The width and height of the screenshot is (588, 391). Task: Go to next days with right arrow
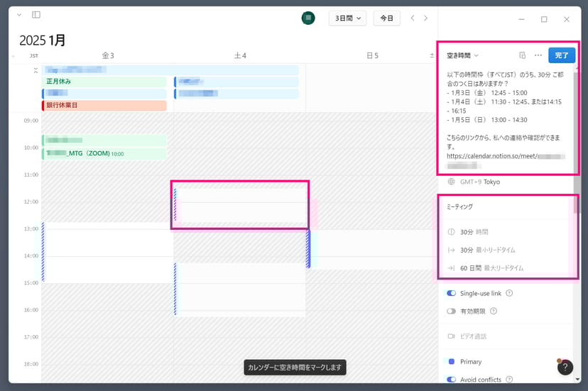point(426,18)
